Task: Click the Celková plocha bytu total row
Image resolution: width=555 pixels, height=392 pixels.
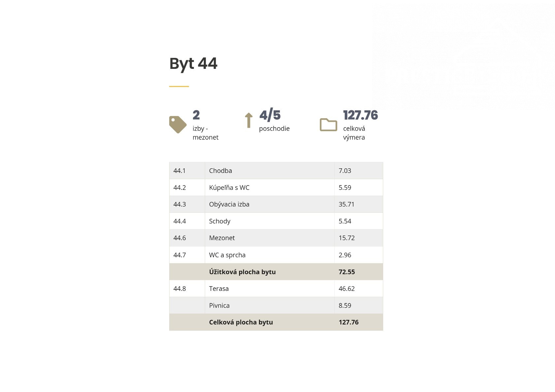Action: 276,322
